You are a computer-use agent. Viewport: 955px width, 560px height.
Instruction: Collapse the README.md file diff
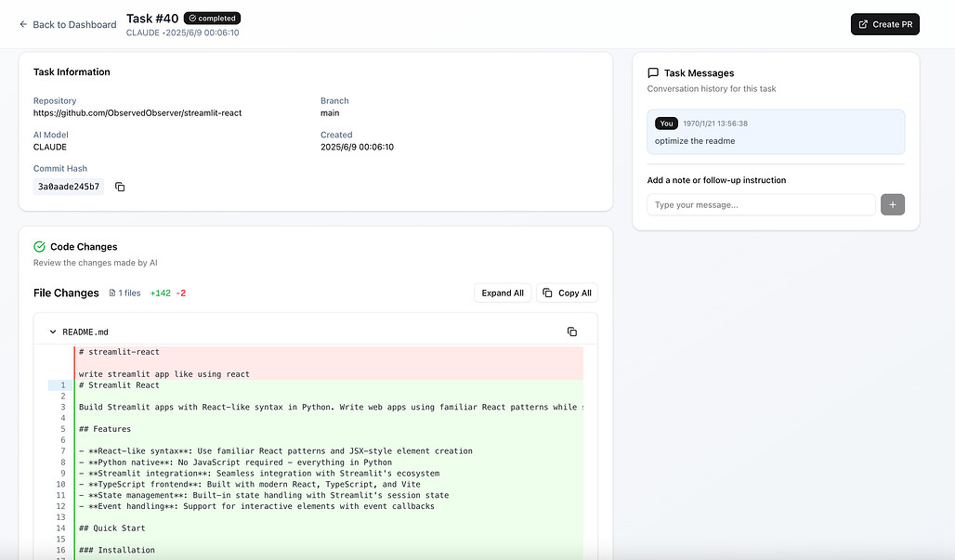53,332
